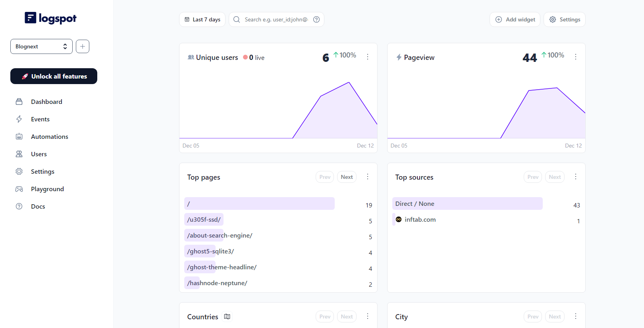The width and height of the screenshot is (644, 328).
Task: Click the Countries map view icon
Action: (227, 316)
